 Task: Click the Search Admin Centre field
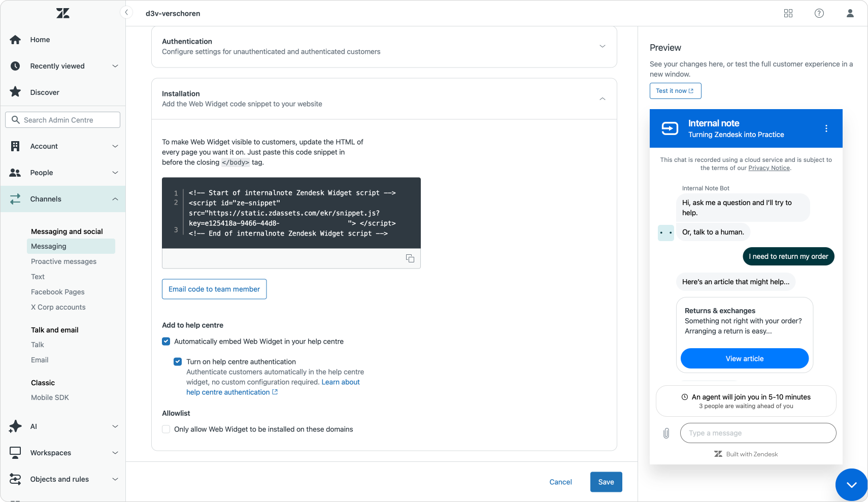pos(63,120)
